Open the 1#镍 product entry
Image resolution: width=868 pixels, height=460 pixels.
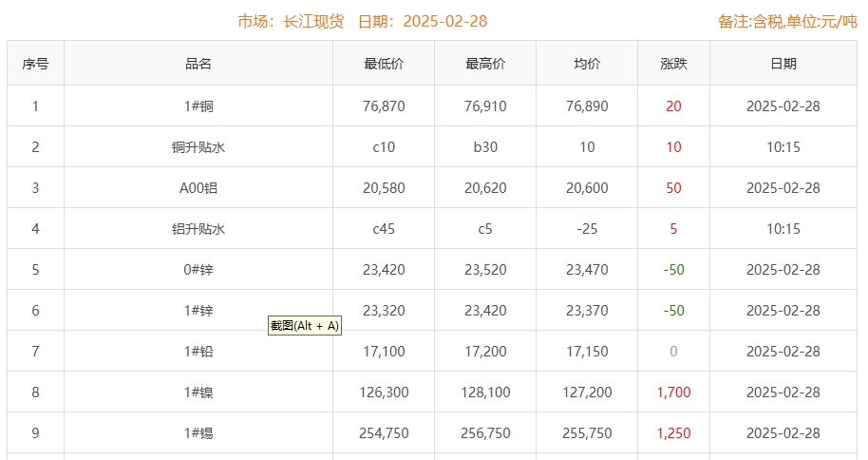(x=198, y=393)
